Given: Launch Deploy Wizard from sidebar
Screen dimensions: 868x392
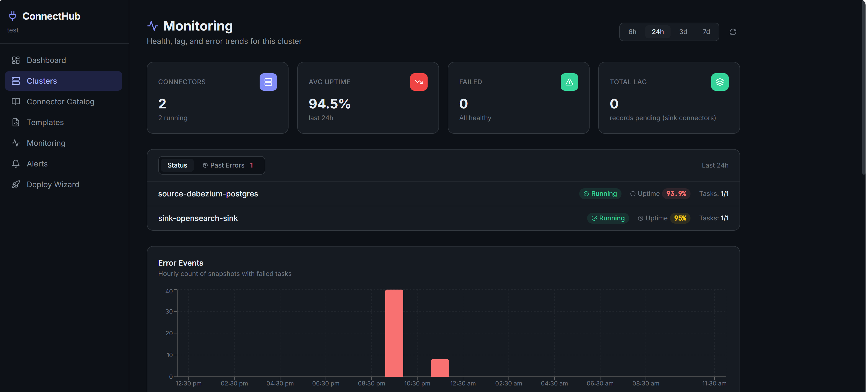Looking at the screenshot, I should [x=63, y=184].
